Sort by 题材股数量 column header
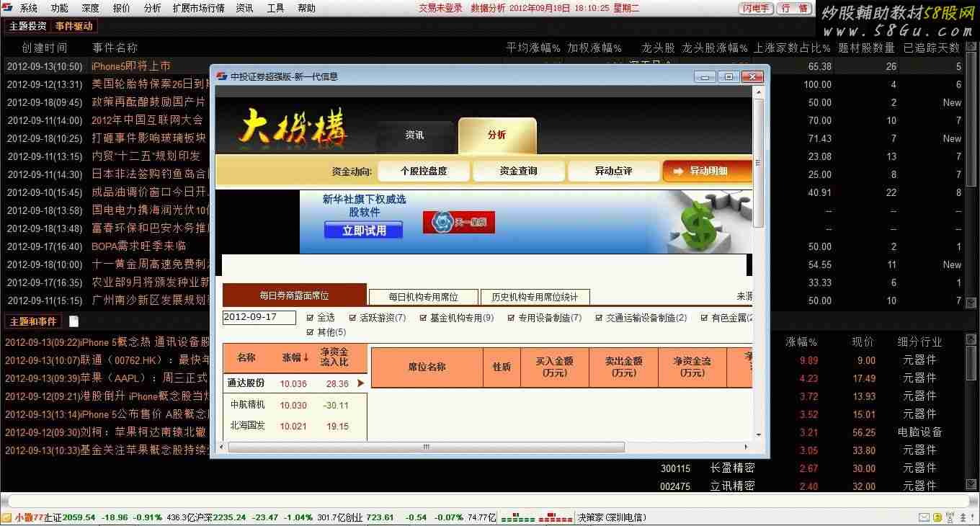Viewport: 980px width, 526px height. [867, 48]
